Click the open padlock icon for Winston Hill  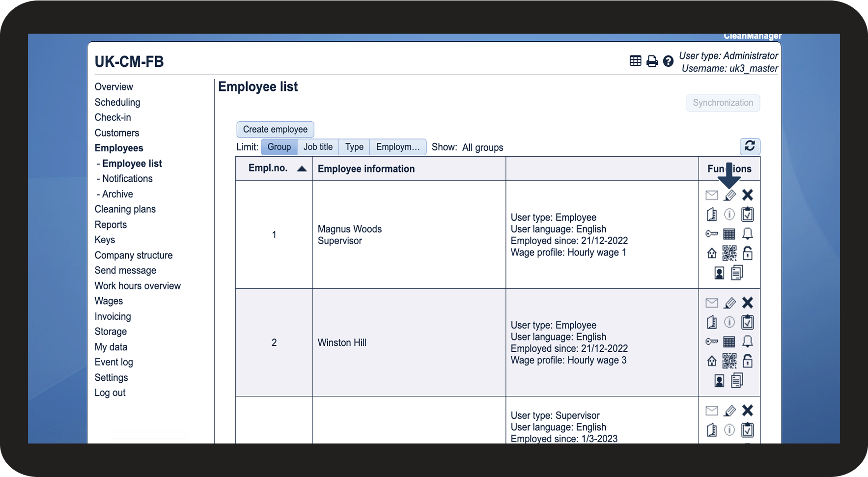coord(747,361)
